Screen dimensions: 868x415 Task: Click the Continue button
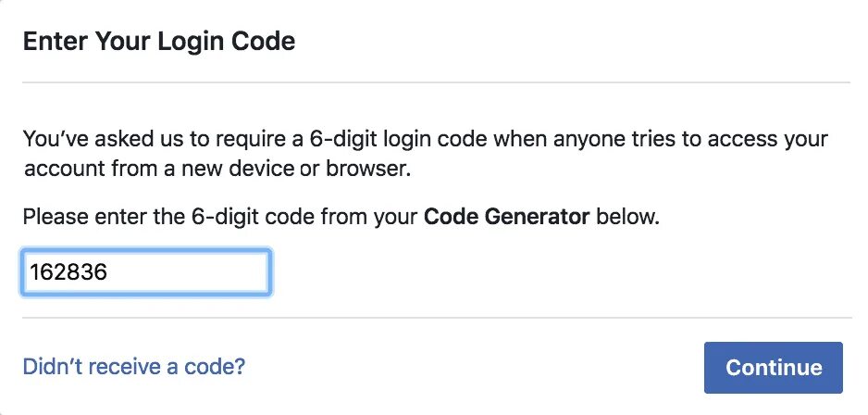[774, 368]
